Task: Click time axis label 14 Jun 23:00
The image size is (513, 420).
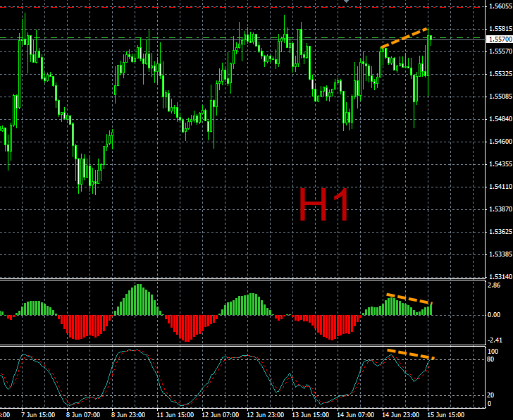Action: pyautogui.click(x=400, y=415)
